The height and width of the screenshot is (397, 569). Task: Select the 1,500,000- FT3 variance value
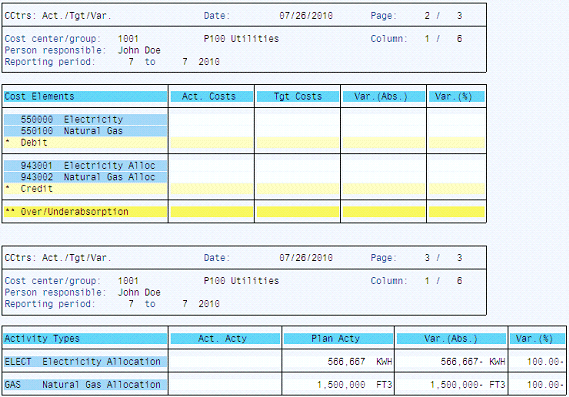pos(467,385)
